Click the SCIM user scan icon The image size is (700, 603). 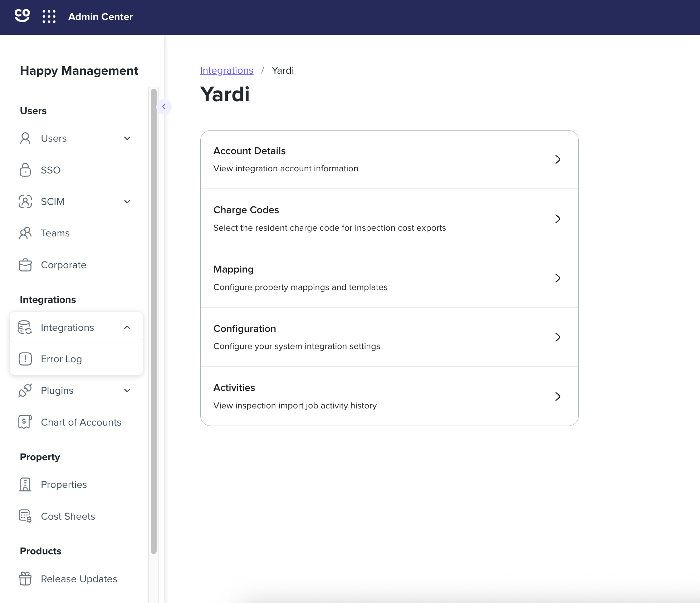25,202
